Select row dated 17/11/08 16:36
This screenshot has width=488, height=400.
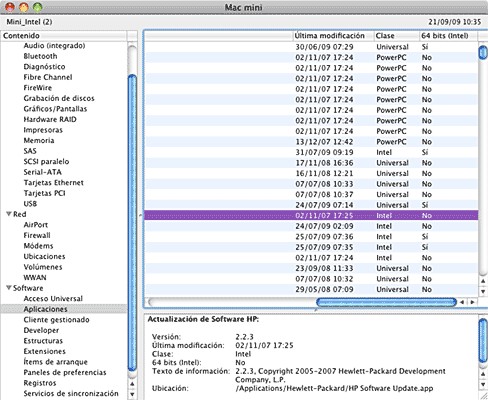pos(311,163)
